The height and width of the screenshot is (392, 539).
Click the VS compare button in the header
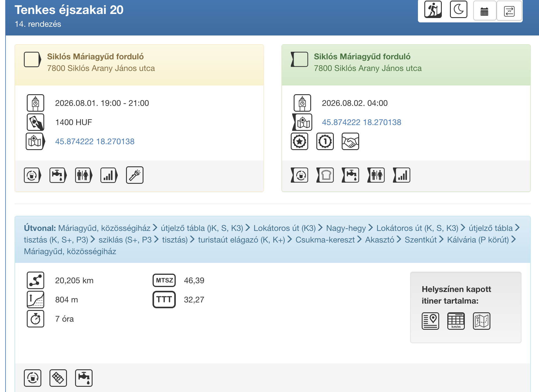pos(509,11)
